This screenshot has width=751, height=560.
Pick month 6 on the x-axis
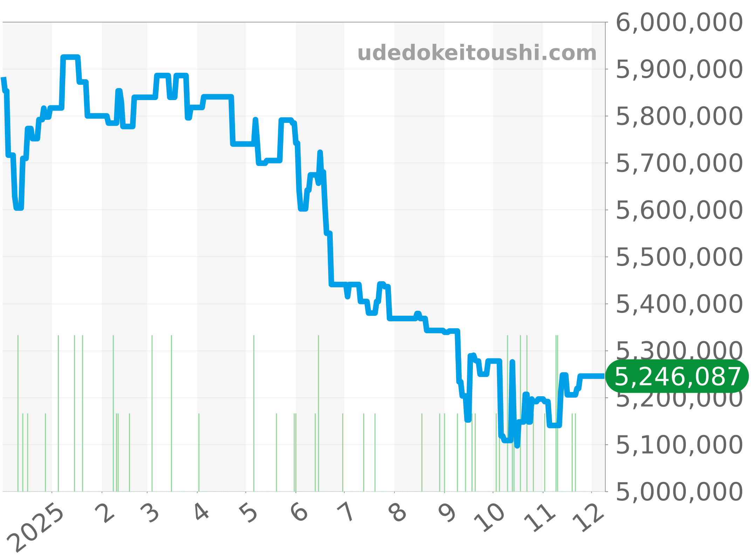click(x=299, y=513)
